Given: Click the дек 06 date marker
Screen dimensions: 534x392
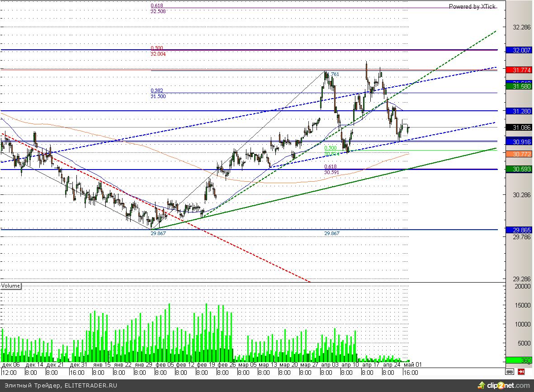Looking at the screenshot, I should coord(11,365).
